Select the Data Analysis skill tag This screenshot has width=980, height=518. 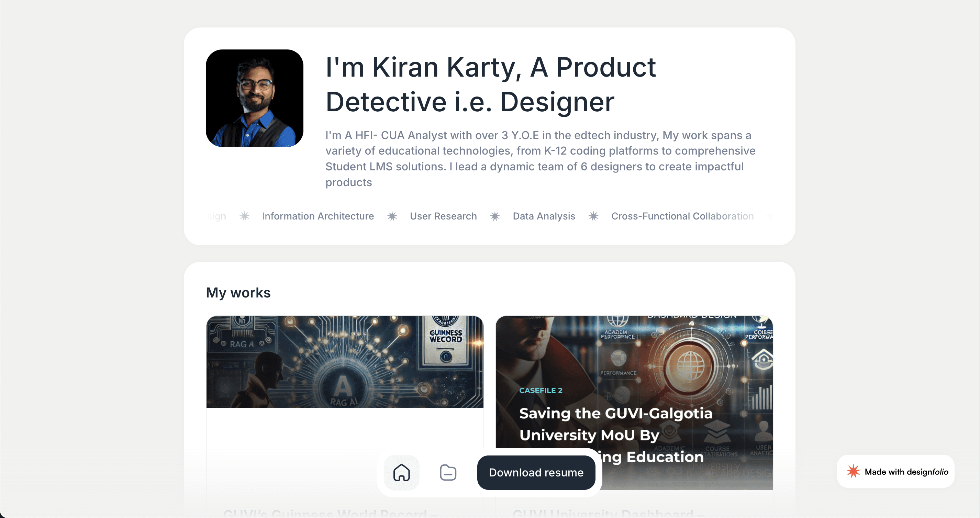(x=544, y=216)
